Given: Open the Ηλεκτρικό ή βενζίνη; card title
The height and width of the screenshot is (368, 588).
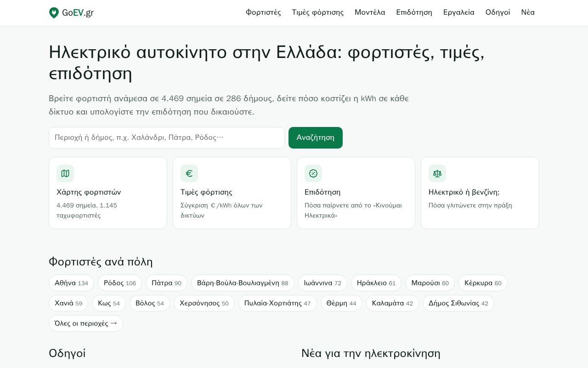Looking at the screenshot, I should 464,192.
